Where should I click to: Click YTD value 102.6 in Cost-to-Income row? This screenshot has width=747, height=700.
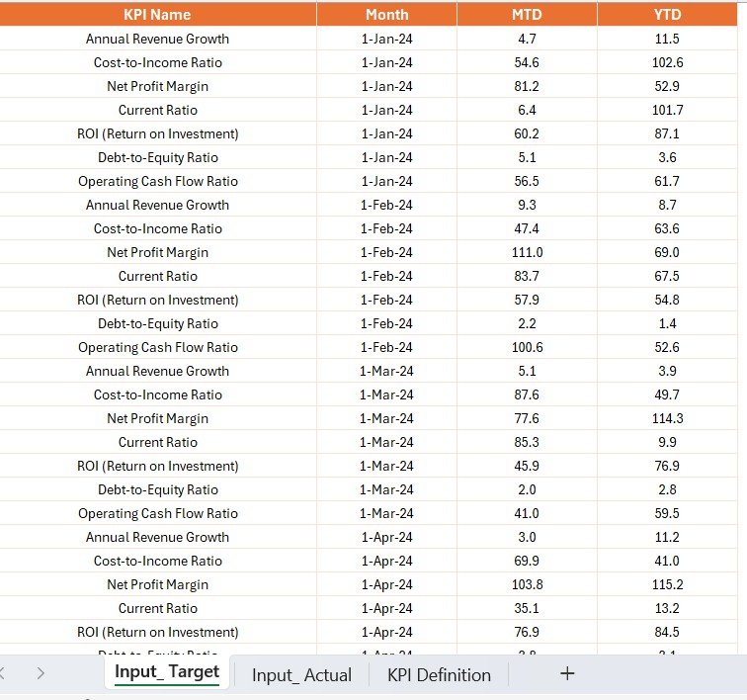[x=667, y=62]
